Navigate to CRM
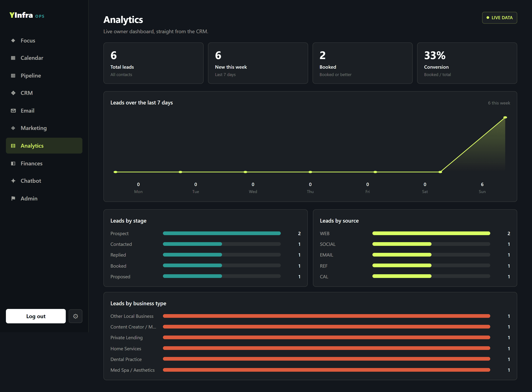Viewport: 532px width, 392px height. click(44, 93)
